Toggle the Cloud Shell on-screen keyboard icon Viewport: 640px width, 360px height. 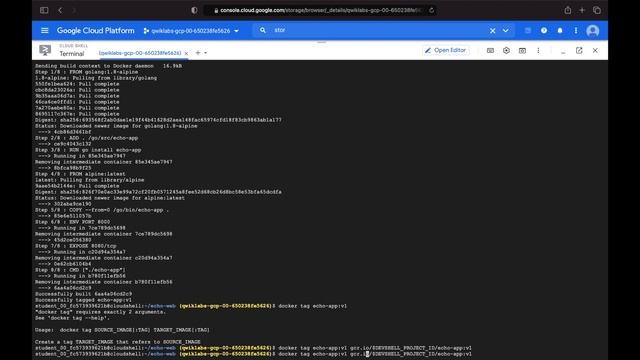(490, 51)
